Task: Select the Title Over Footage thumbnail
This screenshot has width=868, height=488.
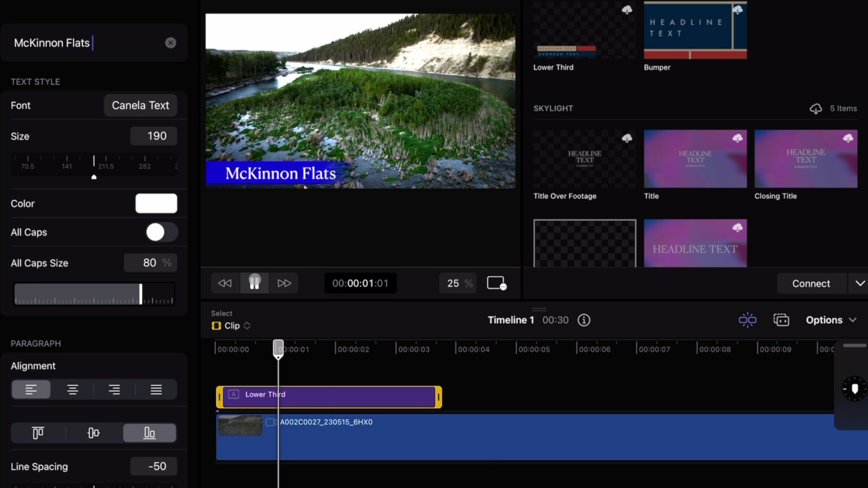Action: 585,159
